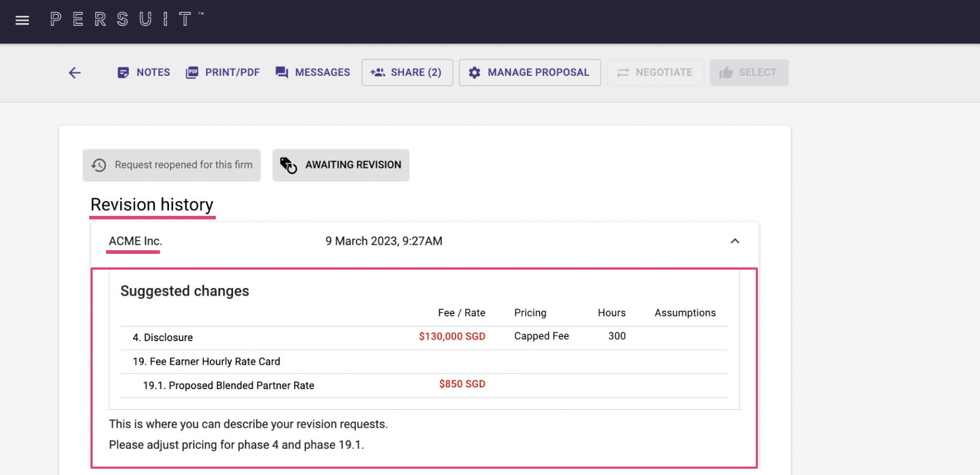Click the PDF document icon
Viewport: 980px width, 475px height.
coord(192,73)
